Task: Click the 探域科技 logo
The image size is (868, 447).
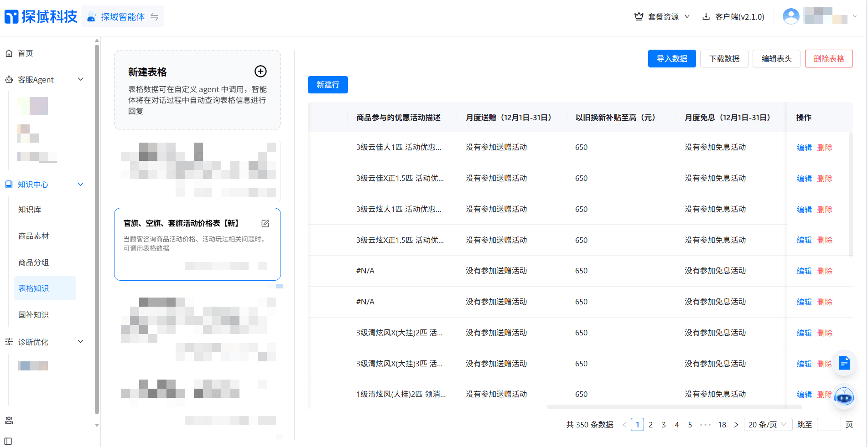Action: click(41, 16)
